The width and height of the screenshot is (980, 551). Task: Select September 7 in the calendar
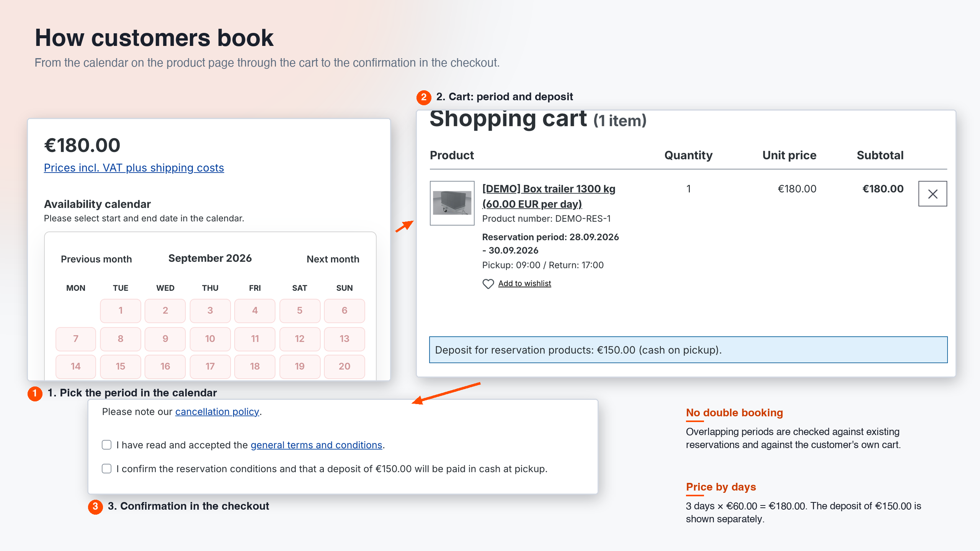pos(76,339)
